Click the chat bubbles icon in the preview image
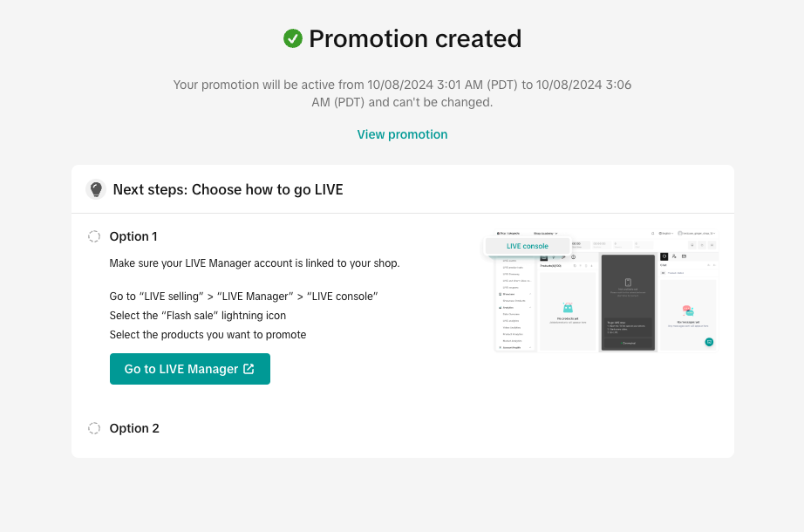The height and width of the screenshot is (532, 804). tap(688, 310)
